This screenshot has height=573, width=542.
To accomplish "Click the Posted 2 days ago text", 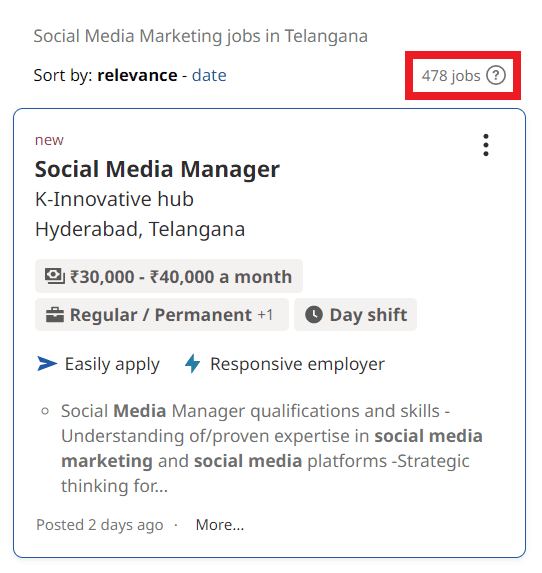I will (99, 525).
